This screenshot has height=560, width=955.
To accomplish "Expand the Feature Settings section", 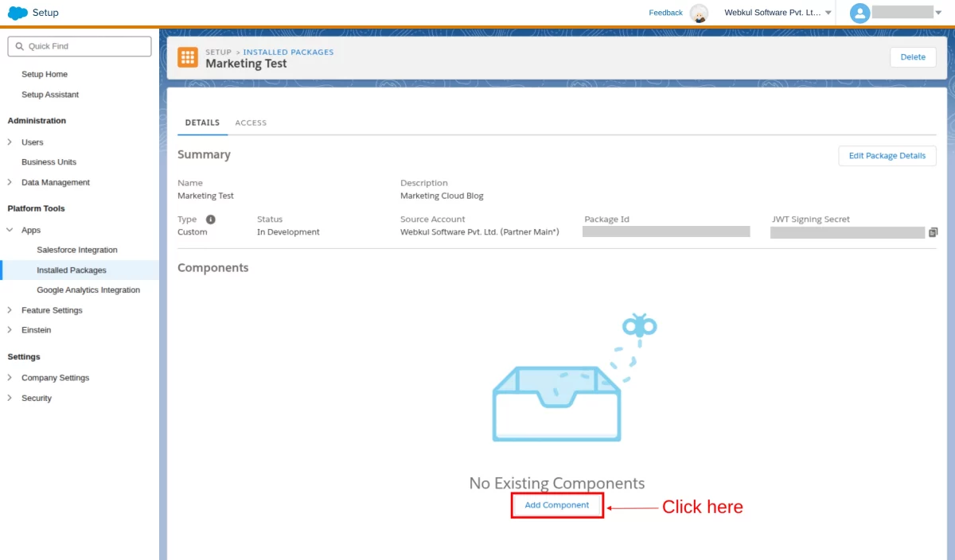I will pos(10,310).
